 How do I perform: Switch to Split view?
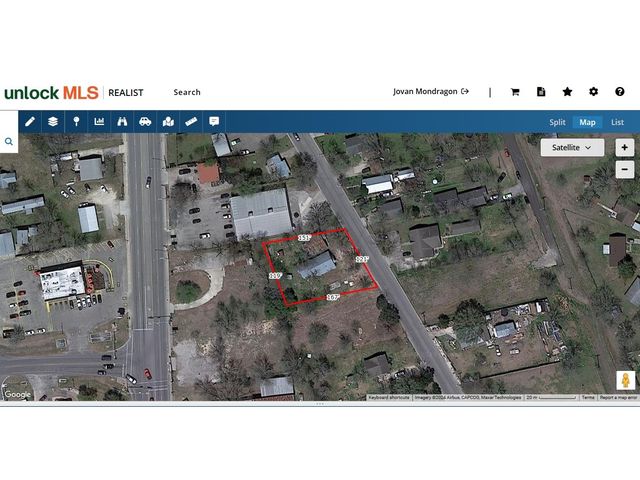tap(557, 122)
